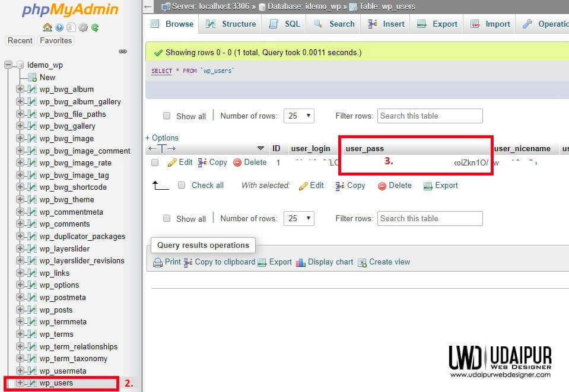Viewport: 569px width, 392px height.
Task: Open the blue help documentation icon
Action: point(59,27)
